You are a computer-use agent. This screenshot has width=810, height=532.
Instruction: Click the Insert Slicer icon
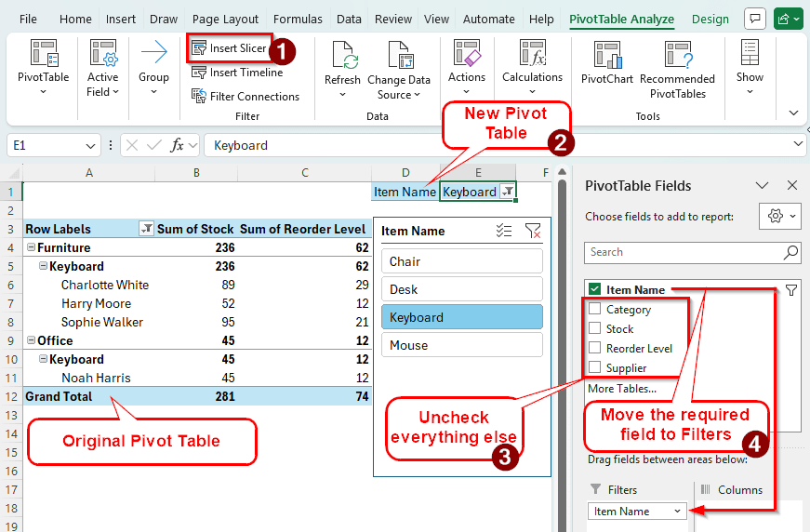coord(199,48)
